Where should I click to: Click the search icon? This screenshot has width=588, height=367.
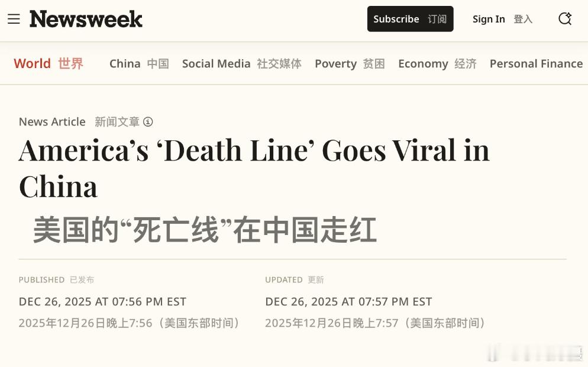[x=565, y=19]
